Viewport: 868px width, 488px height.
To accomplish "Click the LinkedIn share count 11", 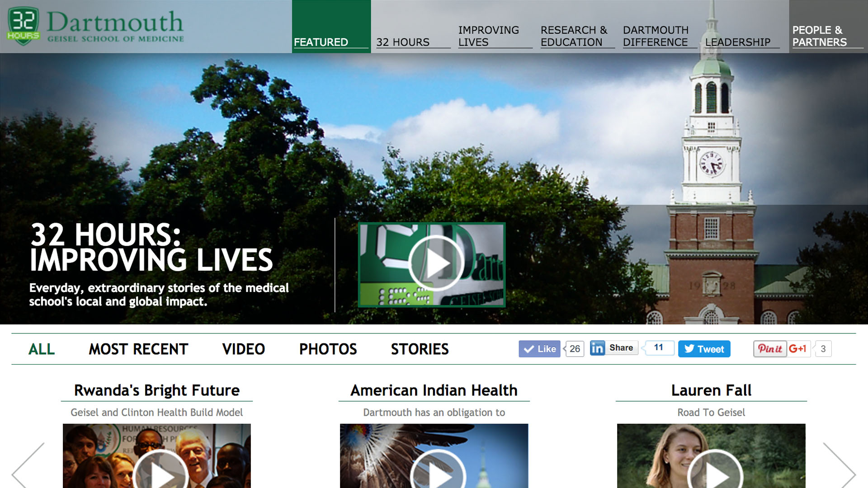I will pos(659,347).
